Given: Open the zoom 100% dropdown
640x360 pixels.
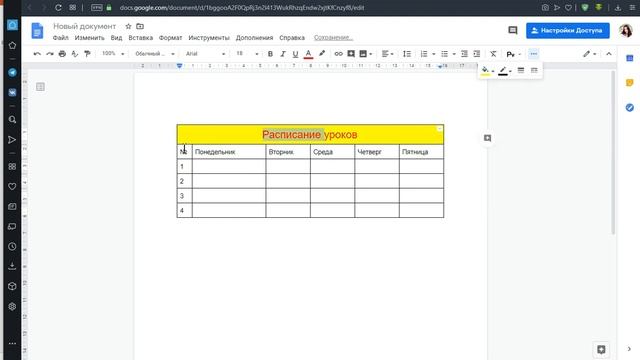Looking at the screenshot, I should (x=113, y=54).
